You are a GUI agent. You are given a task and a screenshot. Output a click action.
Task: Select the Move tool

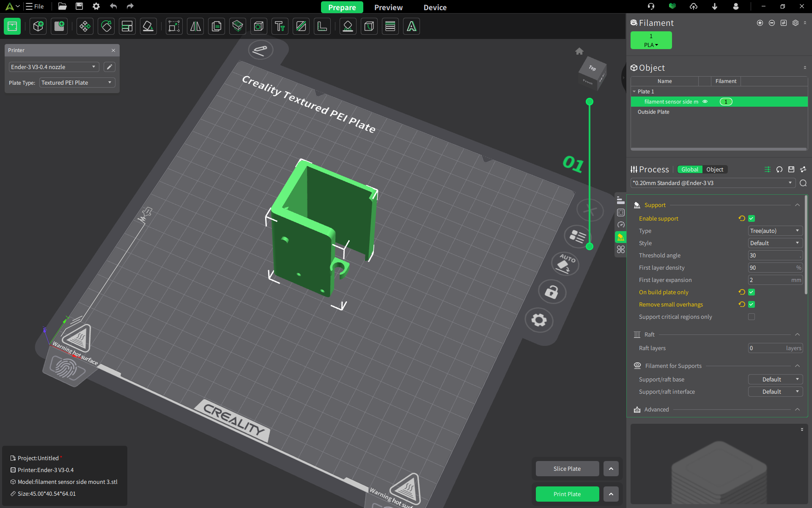pos(85,26)
